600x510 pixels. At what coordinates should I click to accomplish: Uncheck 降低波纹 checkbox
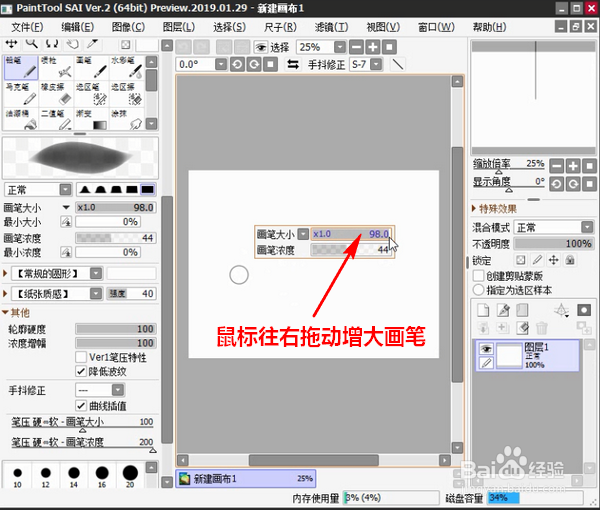click(81, 371)
